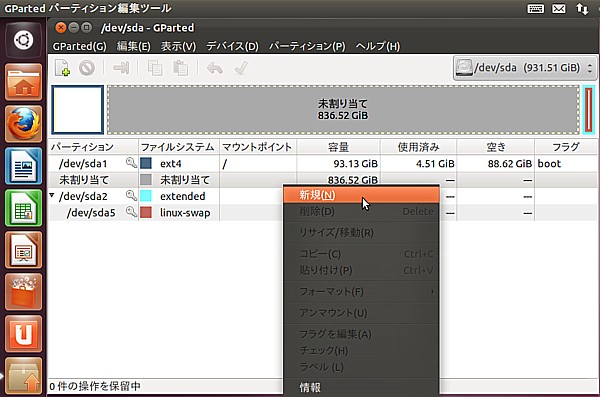This screenshot has width=600, height=397.
Task: Click the Undo last operation icon
Action: pos(214,68)
